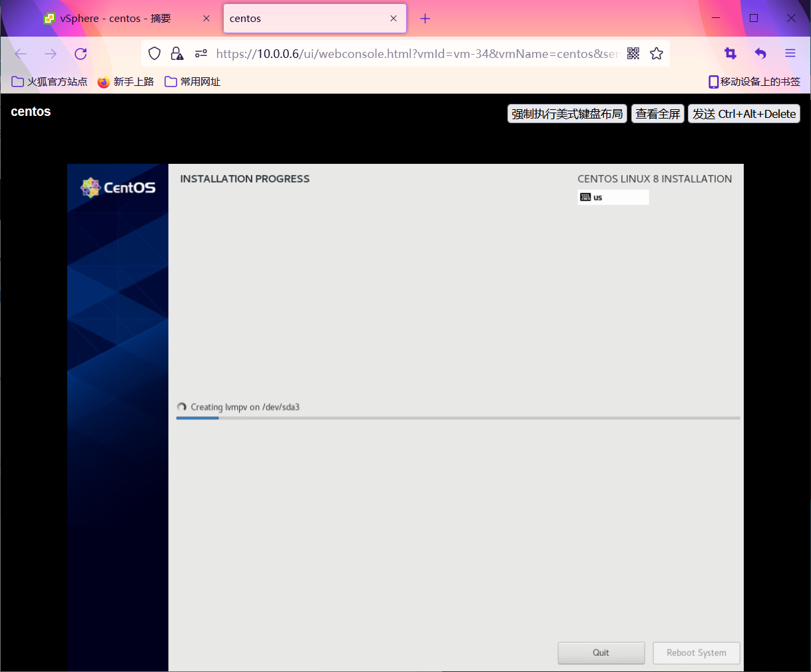Click CENTOS LINUX 8 INSTALLATION text
811x672 pixels.
click(x=655, y=178)
